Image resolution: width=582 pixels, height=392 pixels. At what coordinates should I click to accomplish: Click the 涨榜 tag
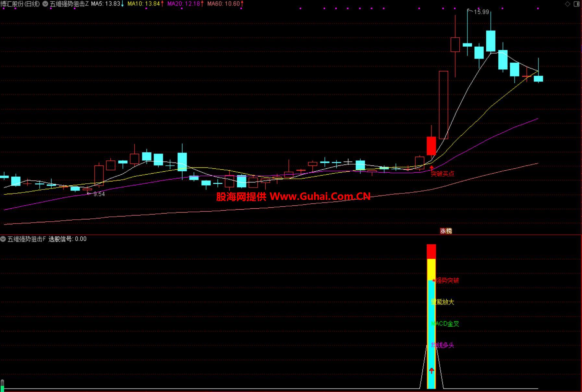click(x=446, y=231)
